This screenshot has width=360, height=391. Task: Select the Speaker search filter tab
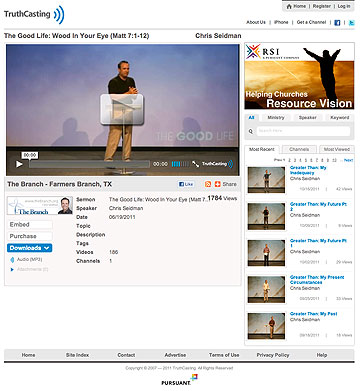(x=307, y=118)
